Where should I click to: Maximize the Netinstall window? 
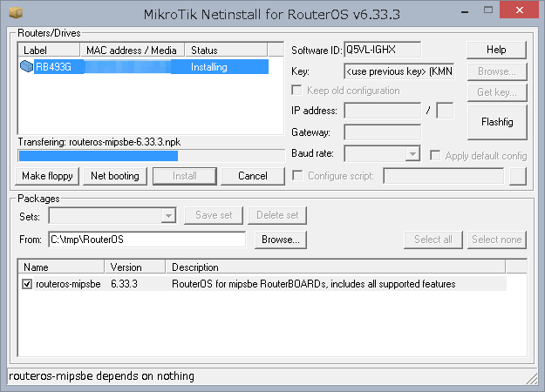click(x=488, y=10)
